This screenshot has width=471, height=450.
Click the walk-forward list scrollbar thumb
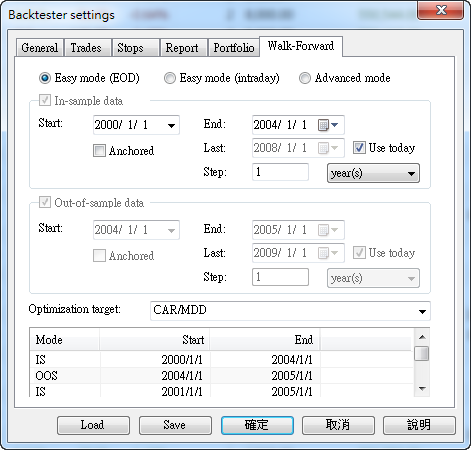(422, 354)
